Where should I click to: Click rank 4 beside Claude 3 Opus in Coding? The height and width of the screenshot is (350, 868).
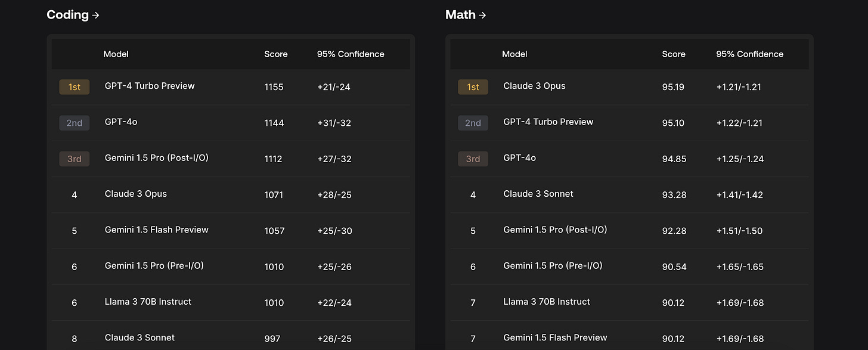tap(75, 195)
